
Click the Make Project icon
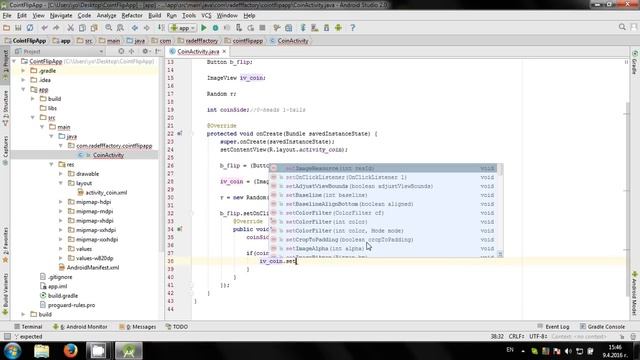[x=161, y=28]
